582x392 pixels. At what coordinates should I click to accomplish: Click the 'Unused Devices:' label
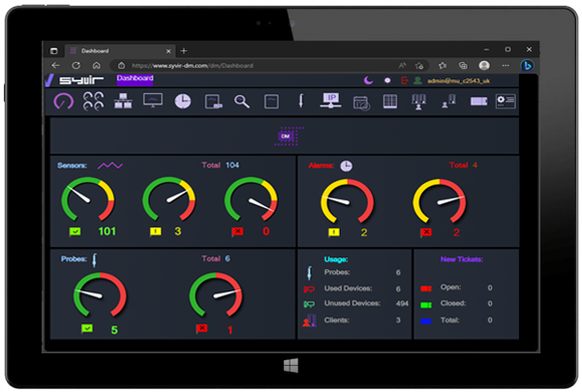[x=352, y=303]
